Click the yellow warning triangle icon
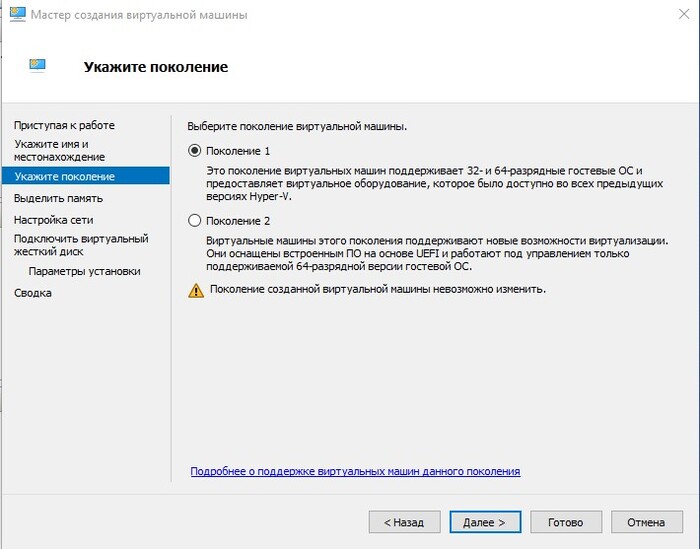This screenshot has width=700, height=549. [x=196, y=290]
